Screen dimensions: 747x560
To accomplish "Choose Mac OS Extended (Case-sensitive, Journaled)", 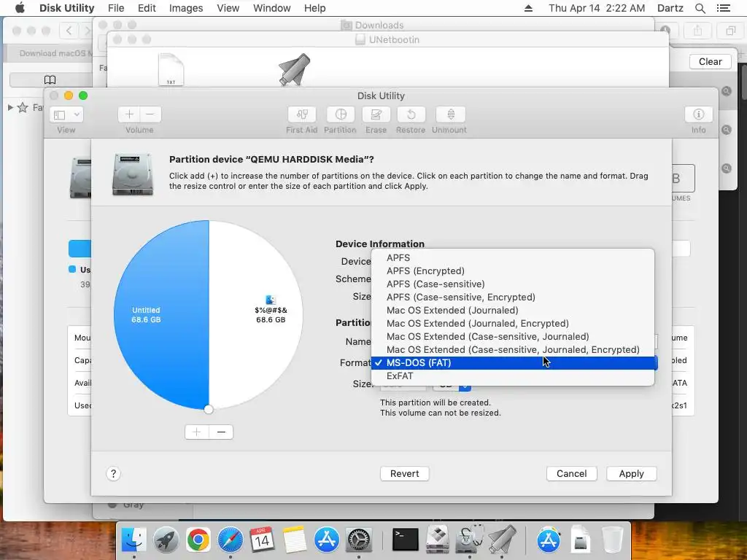I will point(513,337).
